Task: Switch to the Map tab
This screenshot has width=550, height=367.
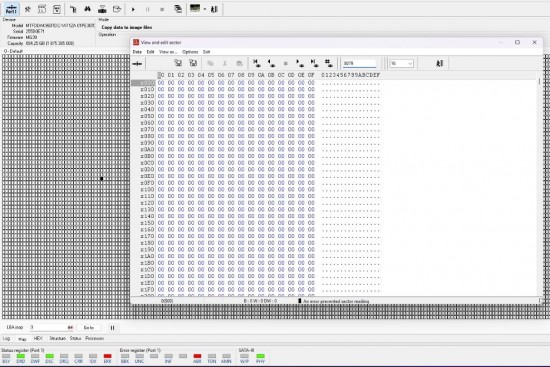Action: (22, 339)
